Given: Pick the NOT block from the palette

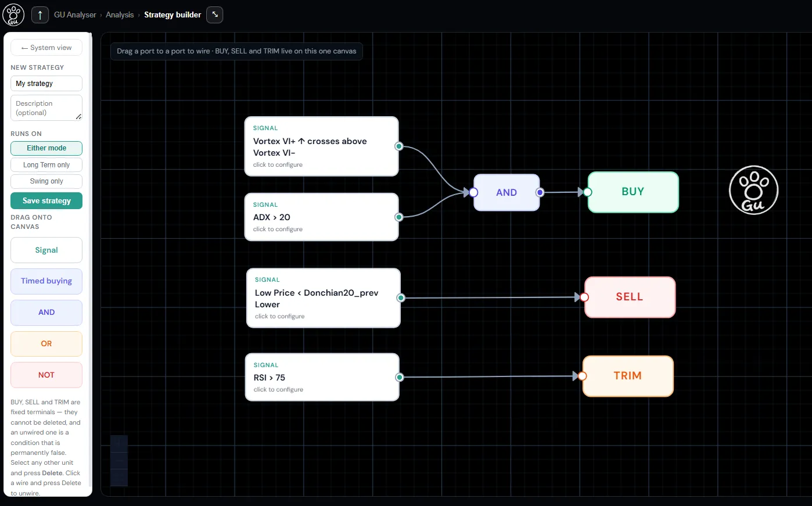Looking at the screenshot, I should pyautogui.click(x=46, y=375).
